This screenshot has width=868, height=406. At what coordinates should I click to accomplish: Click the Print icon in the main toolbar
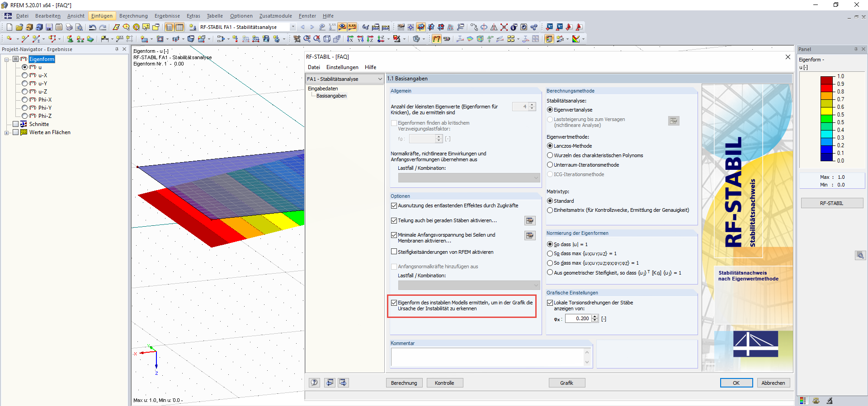click(69, 27)
